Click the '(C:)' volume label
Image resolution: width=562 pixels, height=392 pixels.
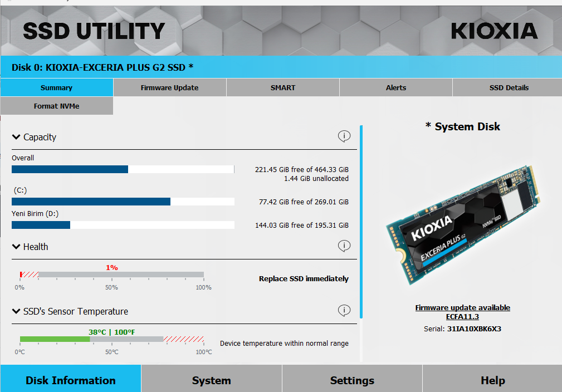coord(20,190)
